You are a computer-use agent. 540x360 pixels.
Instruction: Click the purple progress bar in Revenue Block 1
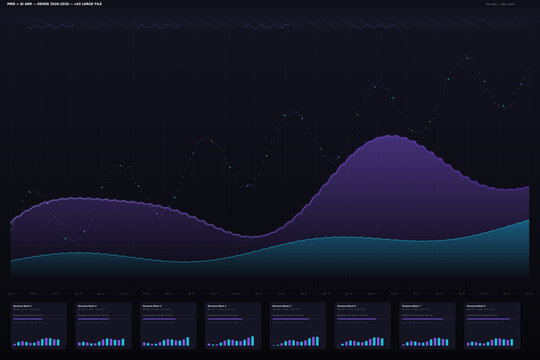pos(28,319)
